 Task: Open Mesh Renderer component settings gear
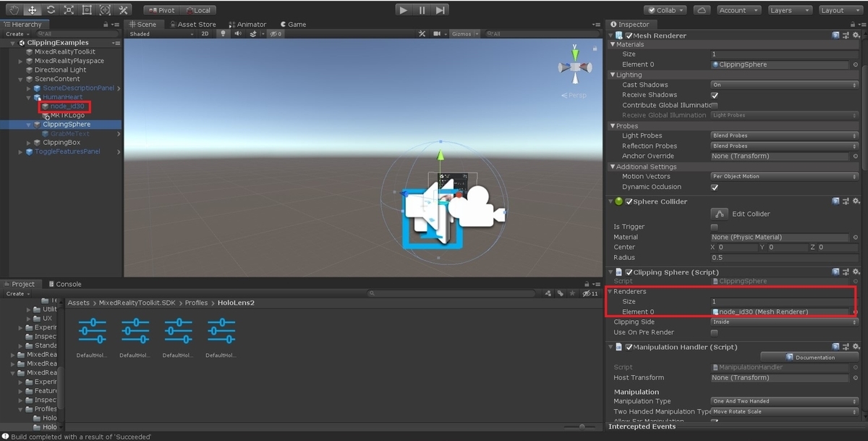pyautogui.click(x=856, y=35)
